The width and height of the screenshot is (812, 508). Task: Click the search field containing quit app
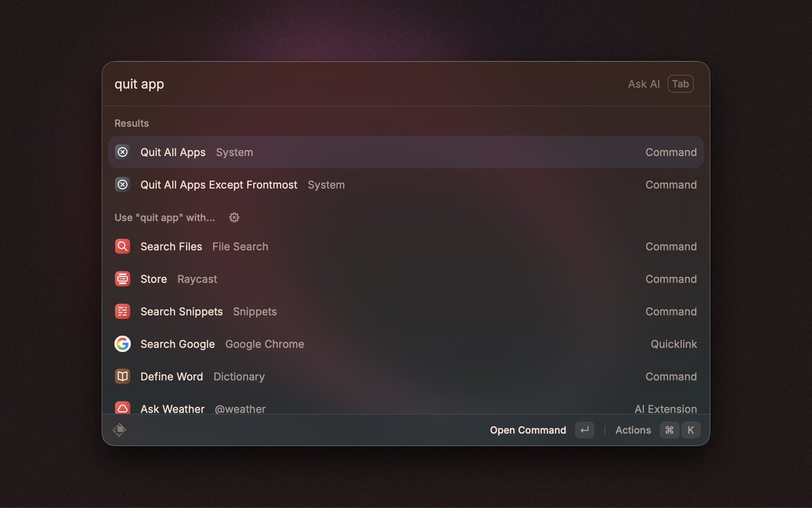(365, 84)
